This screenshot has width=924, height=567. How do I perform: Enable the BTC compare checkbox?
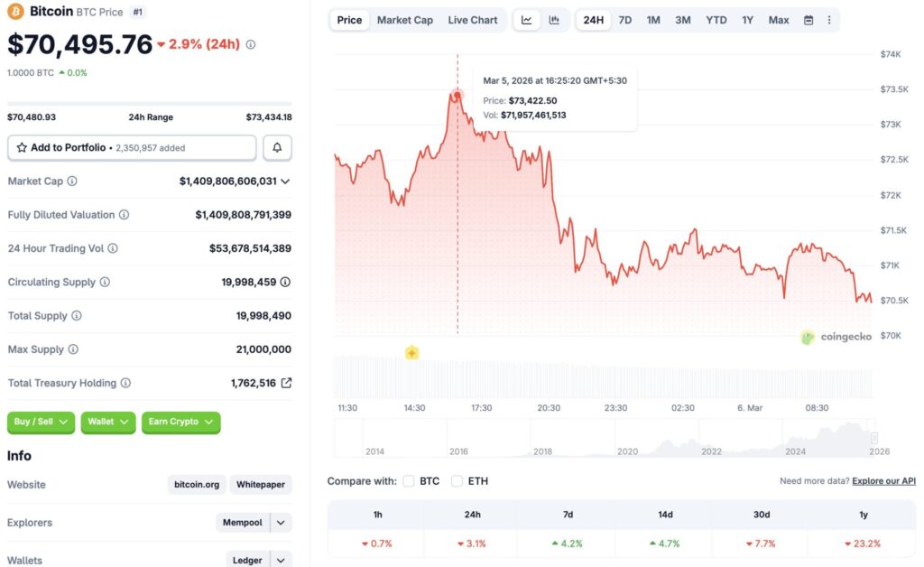point(409,481)
